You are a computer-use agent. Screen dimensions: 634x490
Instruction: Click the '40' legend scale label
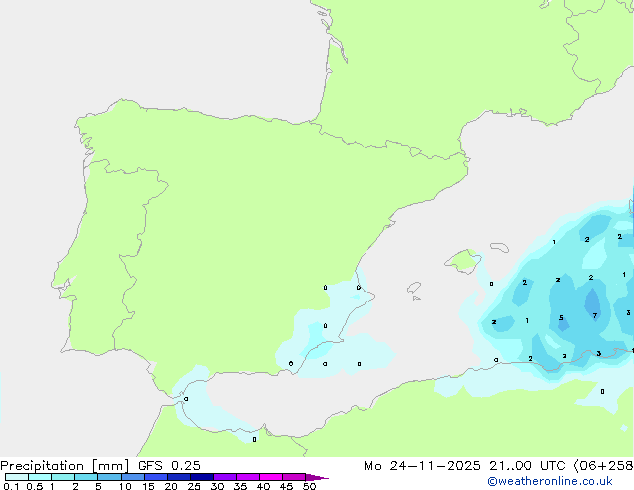[x=263, y=486]
